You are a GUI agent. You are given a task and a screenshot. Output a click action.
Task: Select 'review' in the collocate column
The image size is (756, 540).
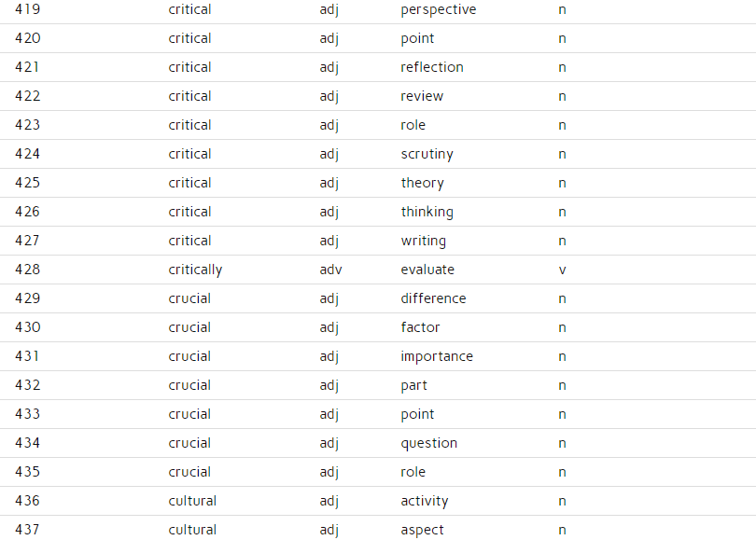coord(422,96)
